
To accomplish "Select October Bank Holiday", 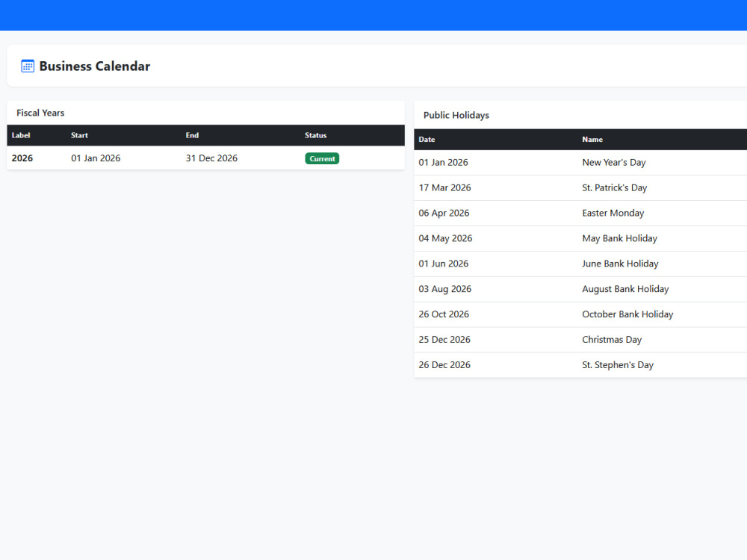I will [x=627, y=314].
